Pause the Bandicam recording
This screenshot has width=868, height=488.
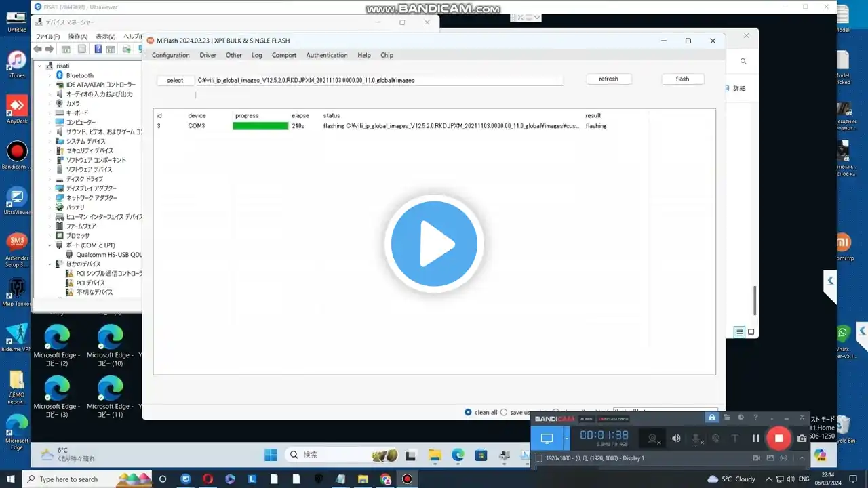[755, 439]
